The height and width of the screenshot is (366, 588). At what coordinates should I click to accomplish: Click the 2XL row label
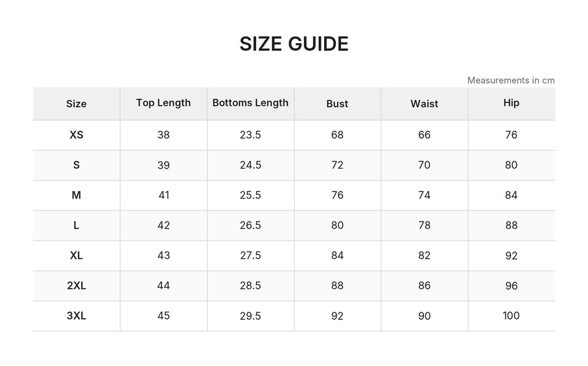tap(76, 286)
